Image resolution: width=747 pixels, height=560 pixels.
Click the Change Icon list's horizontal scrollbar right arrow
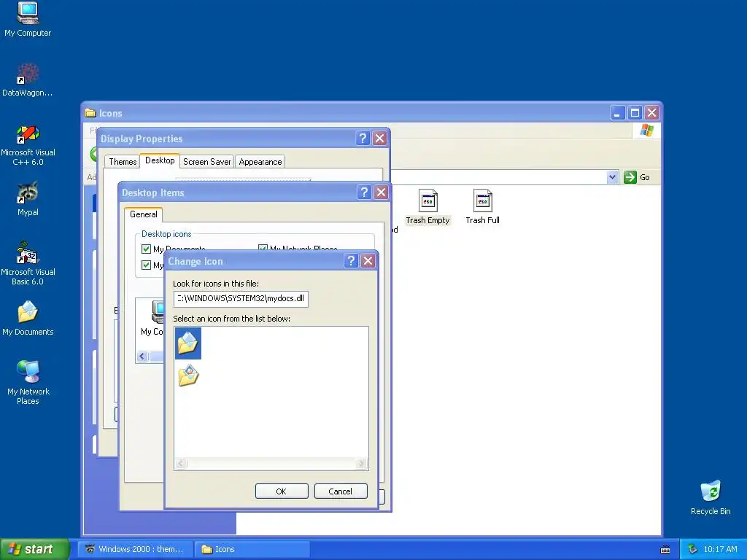(x=360, y=463)
